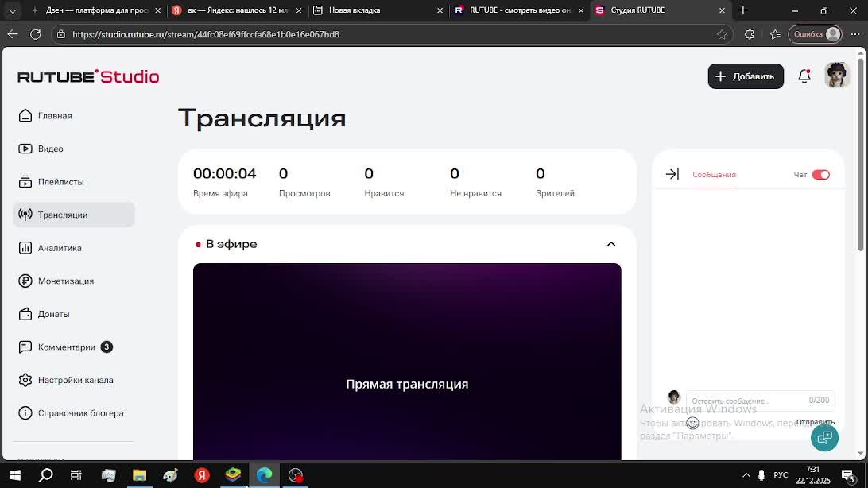Switch РУС input language
The width and height of the screenshot is (868, 488).
coord(781,475)
